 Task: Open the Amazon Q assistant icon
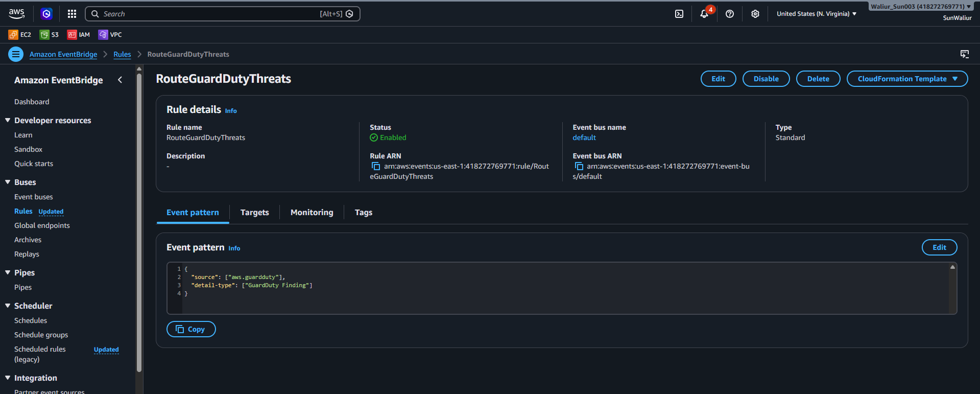(46, 14)
